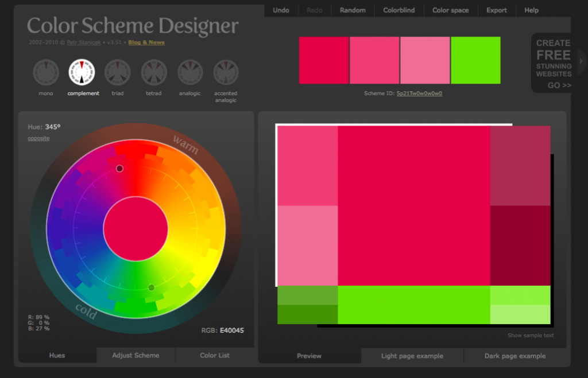588x378 pixels.
Task: Click the Scheme ID 5p21Tw0w0w0w0 link
Action: point(419,93)
